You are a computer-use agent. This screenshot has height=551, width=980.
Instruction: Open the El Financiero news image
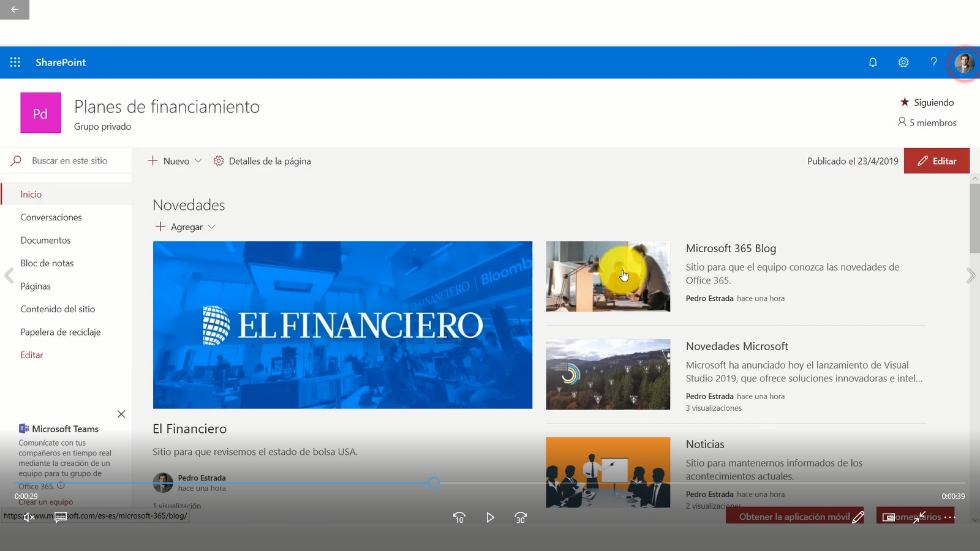point(342,324)
